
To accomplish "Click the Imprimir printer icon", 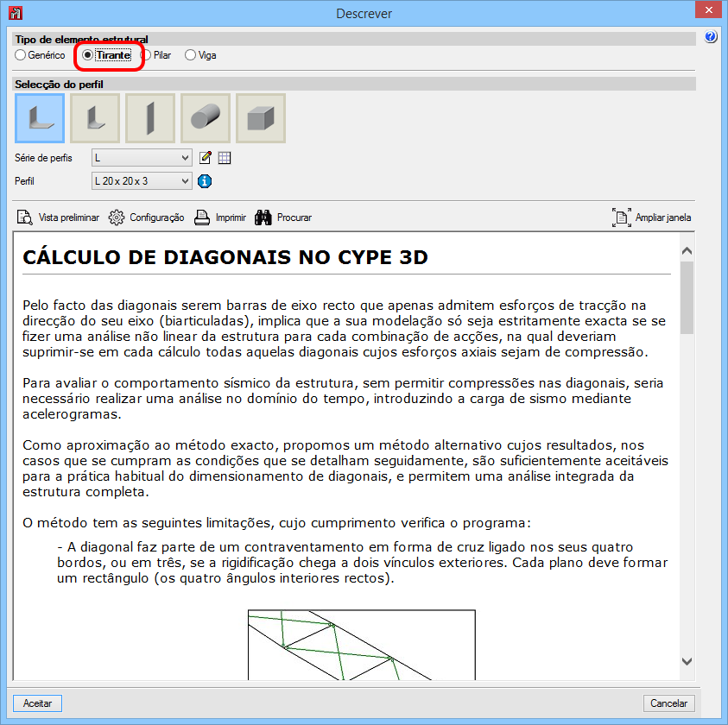I will tap(202, 217).
